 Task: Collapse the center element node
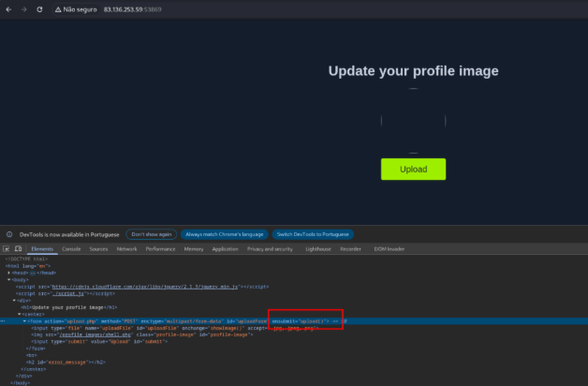19,314
